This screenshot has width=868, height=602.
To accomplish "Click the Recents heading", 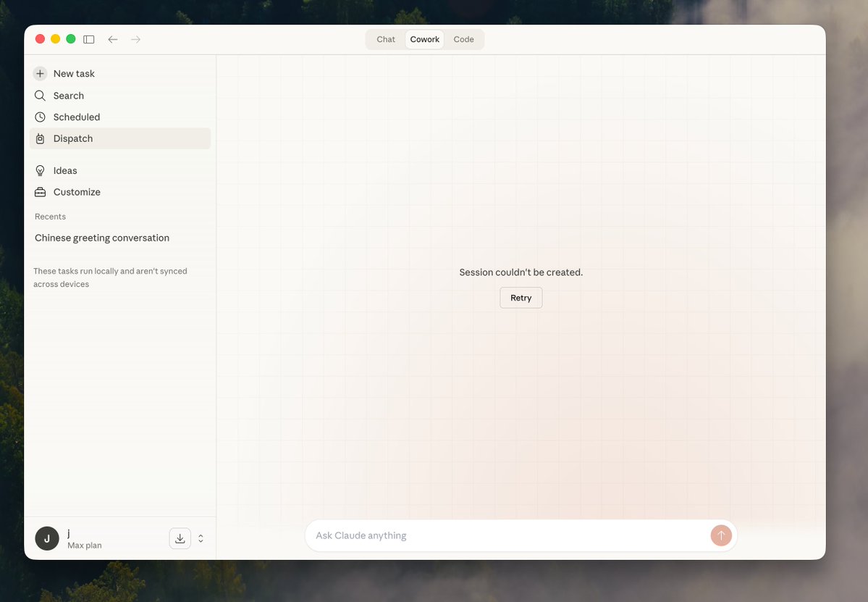I will point(51,217).
